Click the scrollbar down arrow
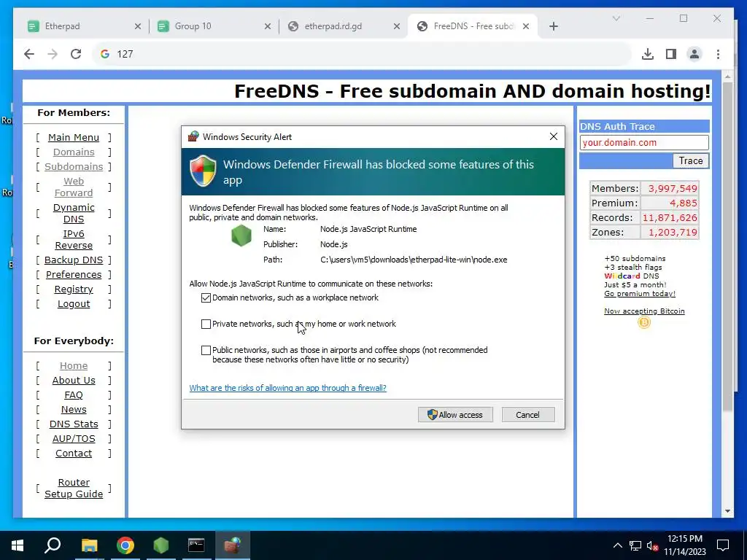 [727, 511]
